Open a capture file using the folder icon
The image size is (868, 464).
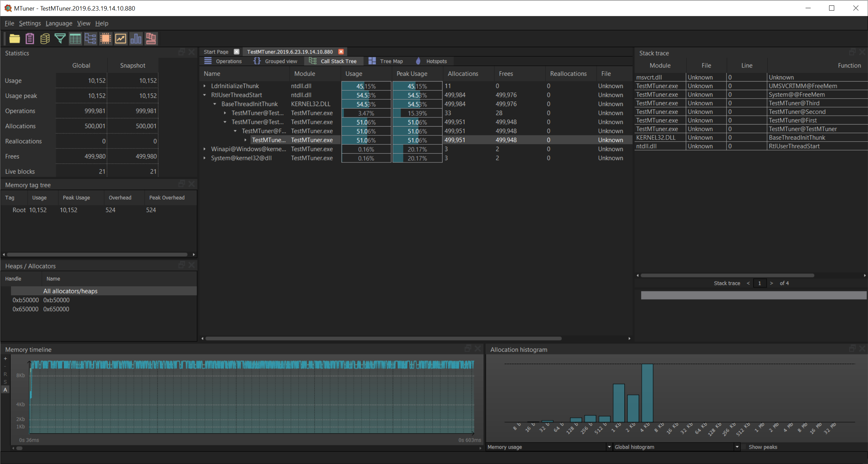(x=15, y=39)
